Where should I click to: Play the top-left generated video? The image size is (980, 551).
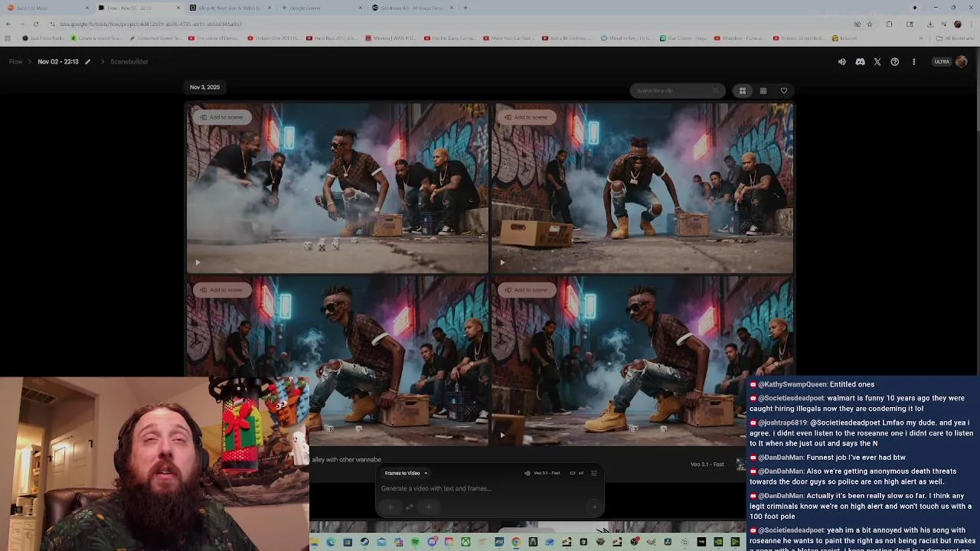pos(198,262)
